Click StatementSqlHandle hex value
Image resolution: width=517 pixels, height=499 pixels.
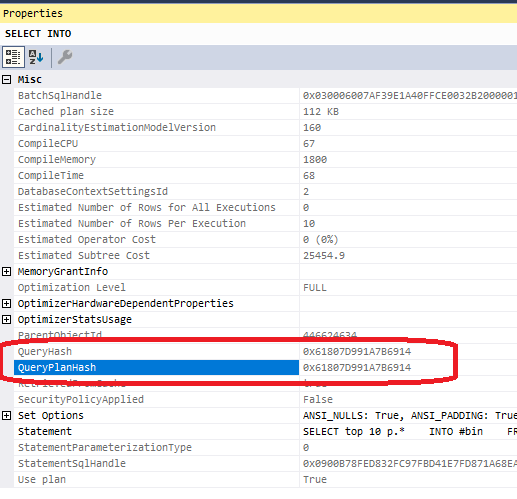[410, 464]
